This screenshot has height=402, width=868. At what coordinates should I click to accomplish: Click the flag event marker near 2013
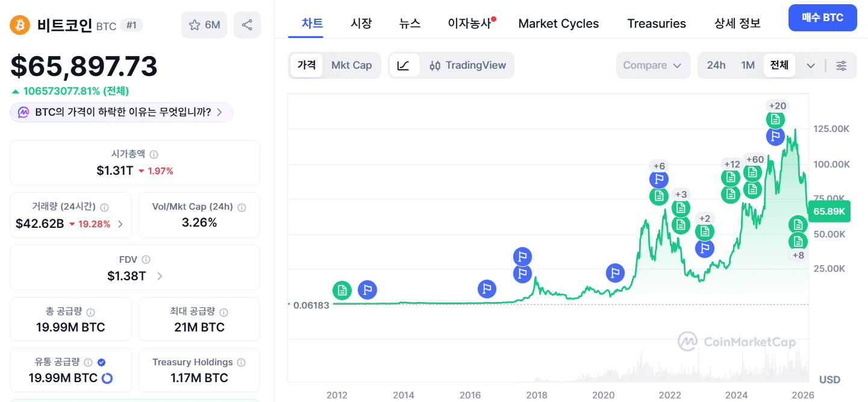pos(367,290)
